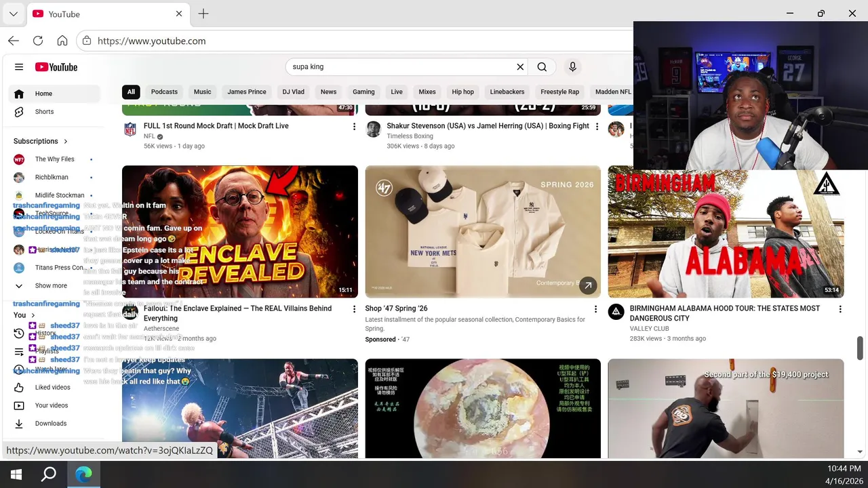Click the YouTube logo
Viewport: 868px width, 488px height.
coord(56,67)
